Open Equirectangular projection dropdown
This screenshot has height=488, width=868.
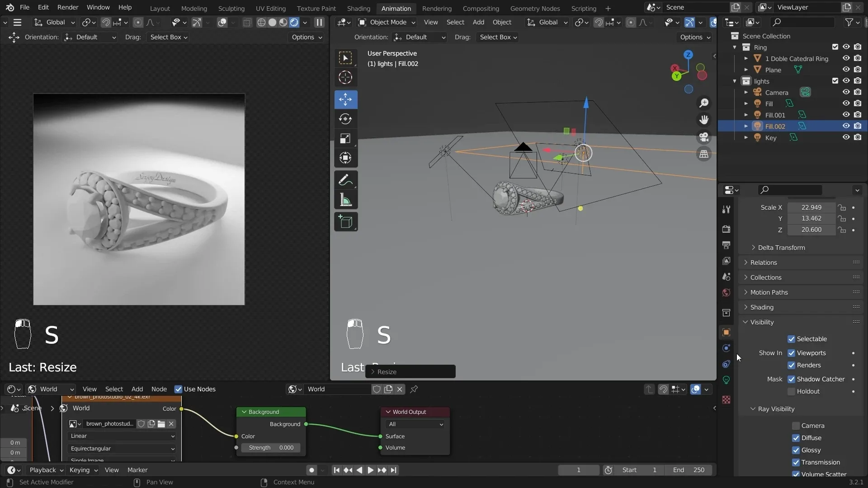122,449
